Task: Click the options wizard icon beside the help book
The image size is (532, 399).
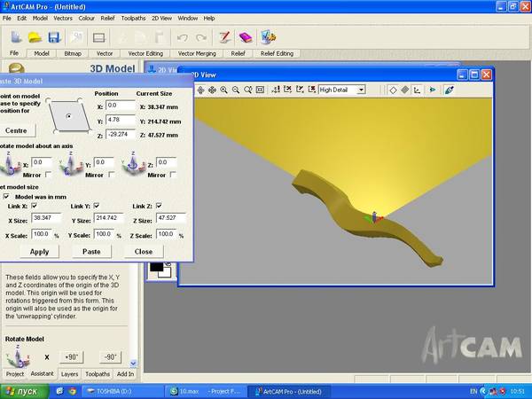Action: [268, 37]
